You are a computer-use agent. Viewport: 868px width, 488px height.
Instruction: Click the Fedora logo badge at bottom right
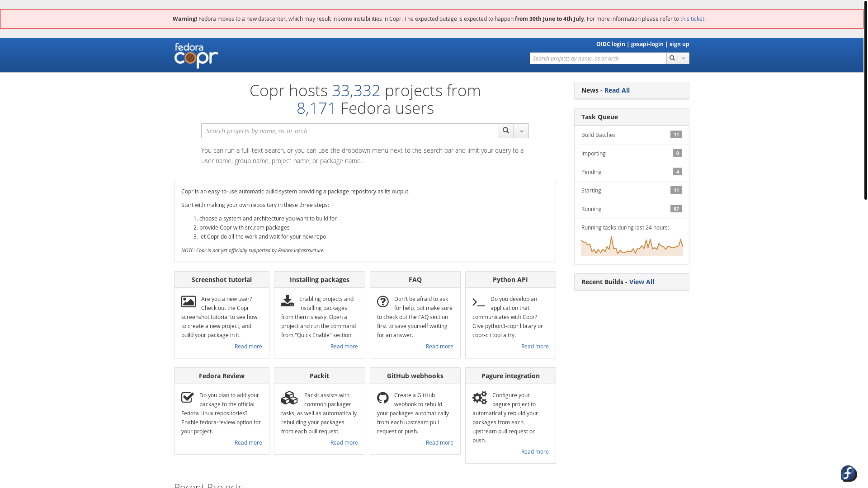pyautogui.click(x=849, y=474)
